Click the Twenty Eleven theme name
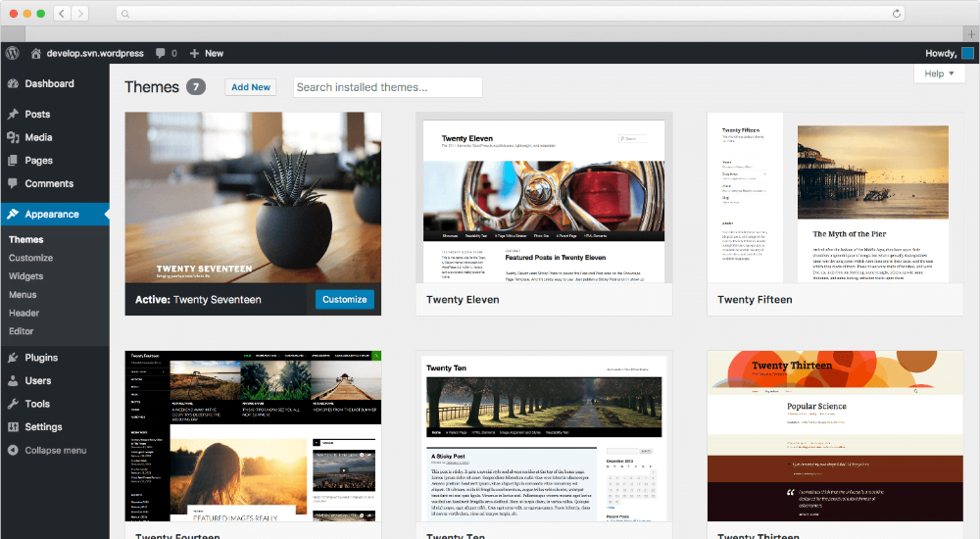 [463, 300]
